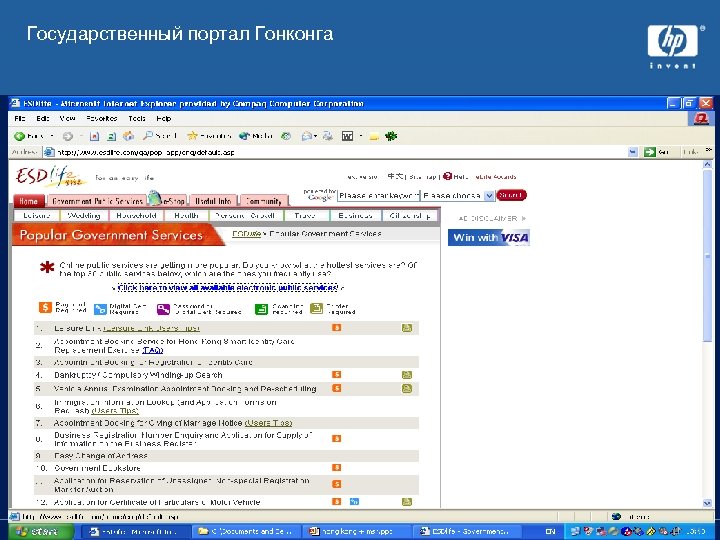Click the Government Bookstore service
720x540 pixels.
click(x=97, y=468)
